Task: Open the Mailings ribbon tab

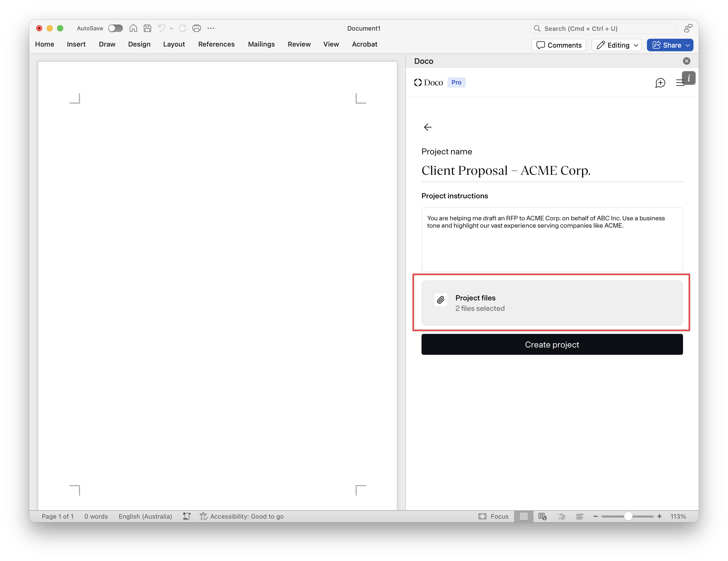Action: tap(261, 44)
